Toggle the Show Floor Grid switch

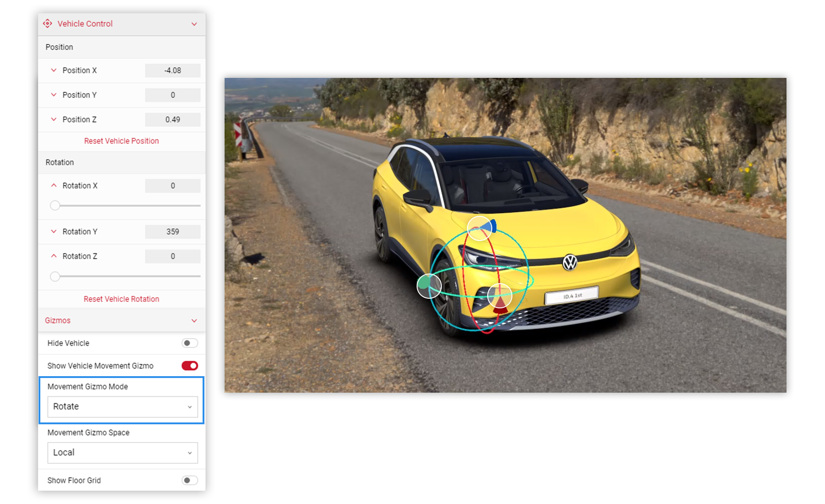tap(190, 480)
